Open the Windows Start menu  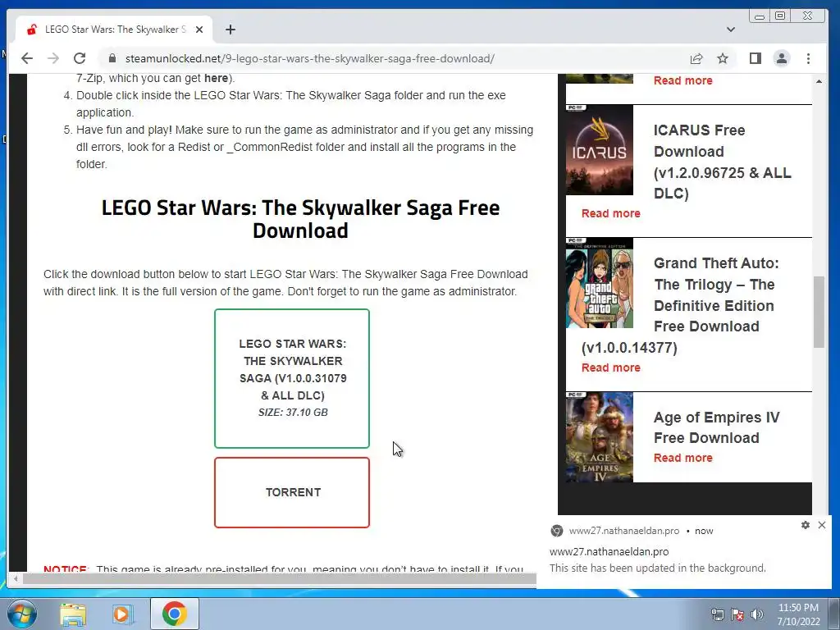21,614
